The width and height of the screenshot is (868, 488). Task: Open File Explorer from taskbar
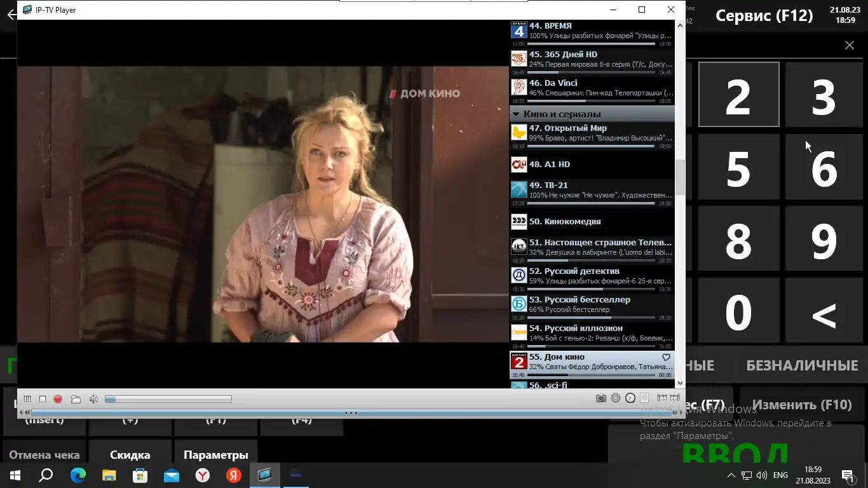tap(109, 475)
